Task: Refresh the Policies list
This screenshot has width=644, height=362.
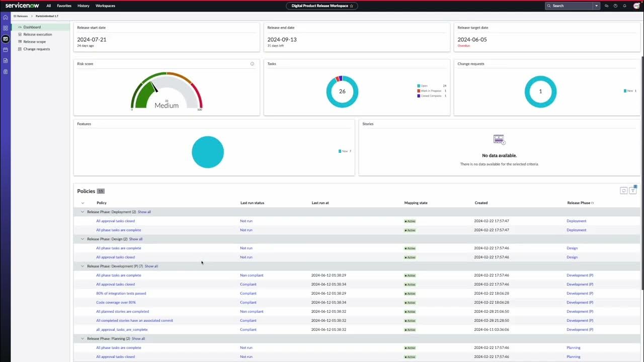Action: (624, 191)
